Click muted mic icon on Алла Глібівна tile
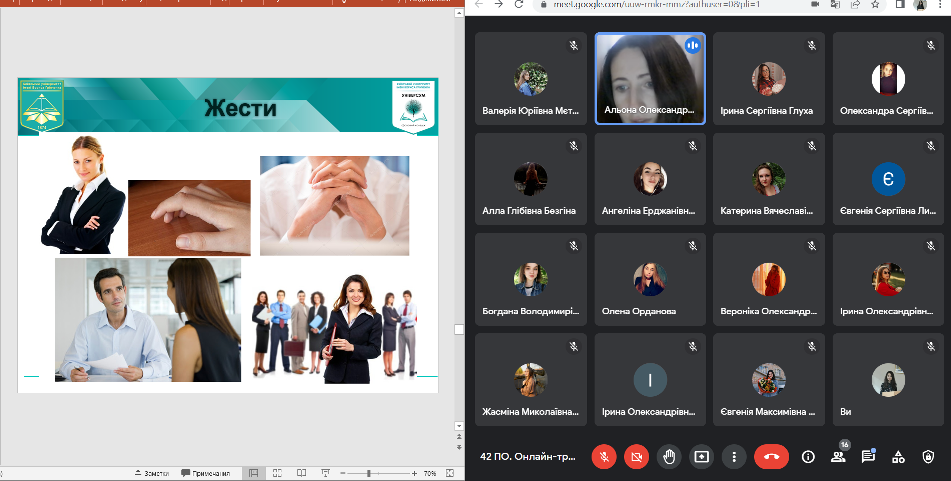Image resolution: width=951 pixels, height=481 pixels. (573, 146)
